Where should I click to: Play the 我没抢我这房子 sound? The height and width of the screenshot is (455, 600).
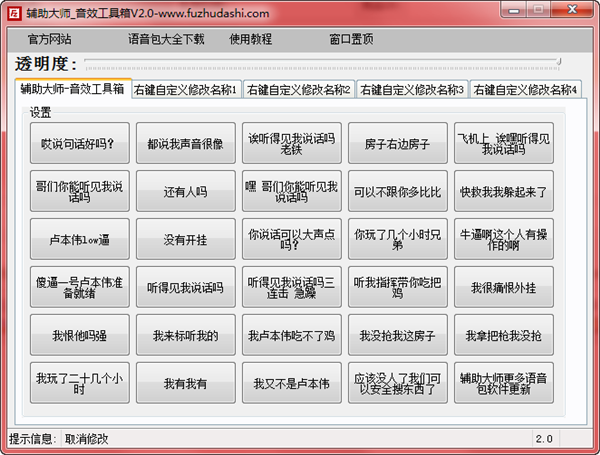[398, 335]
